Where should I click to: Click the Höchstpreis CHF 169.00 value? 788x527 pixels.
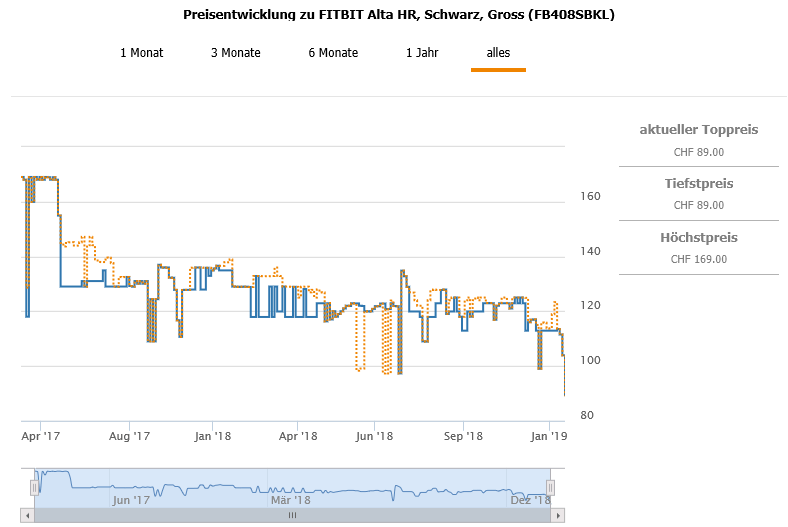pos(698,259)
